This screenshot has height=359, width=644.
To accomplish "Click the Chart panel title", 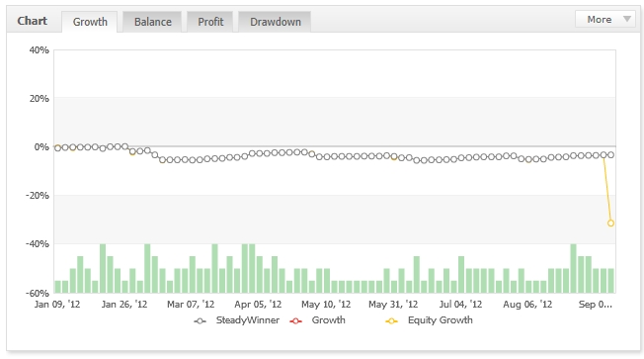I will tap(32, 21).
